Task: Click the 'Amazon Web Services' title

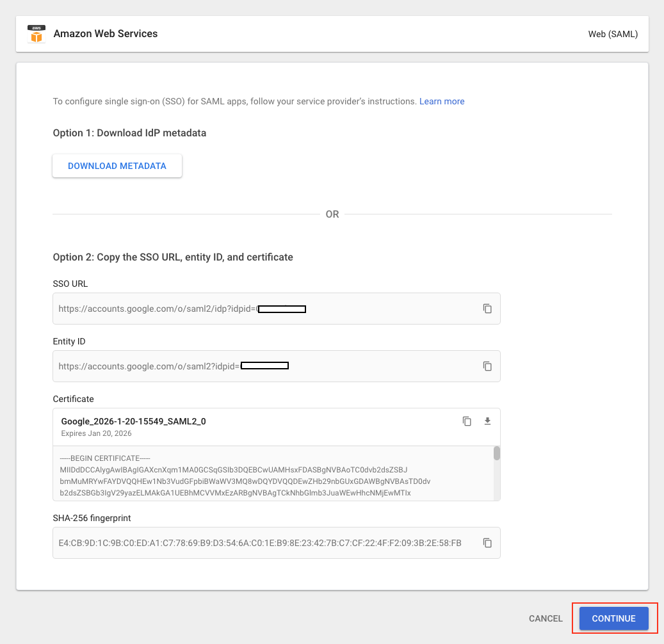Action: tap(106, 34)
